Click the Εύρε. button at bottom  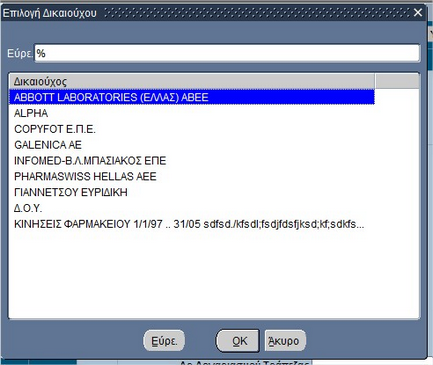164,341
